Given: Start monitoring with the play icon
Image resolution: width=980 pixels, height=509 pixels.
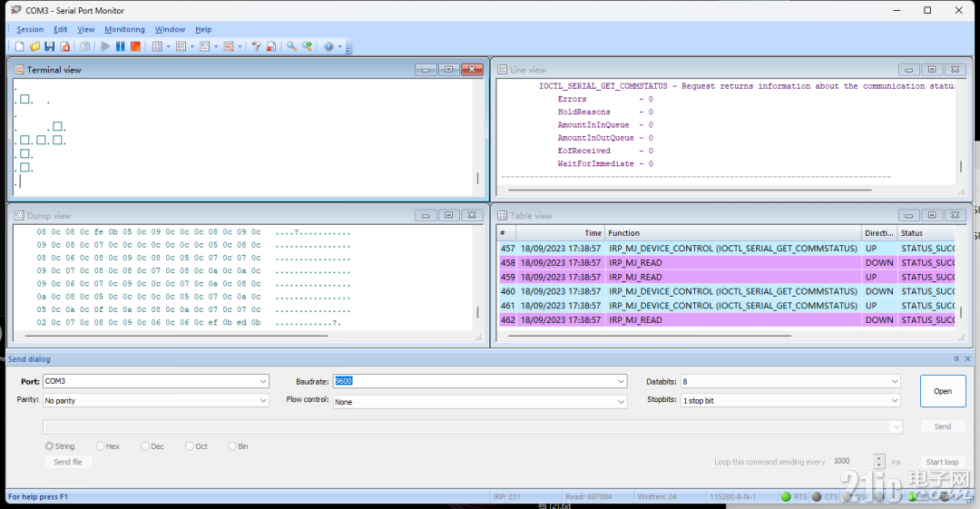Looking at the screenshot, I should pyautogui.click(x=105, y=46).
